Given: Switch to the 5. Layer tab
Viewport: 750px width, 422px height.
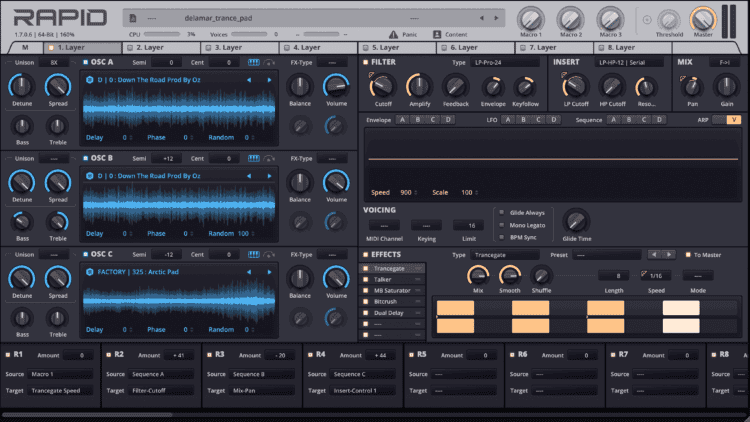Looking at the screenshot, I should pyautogui.click(x=397, y=47).
